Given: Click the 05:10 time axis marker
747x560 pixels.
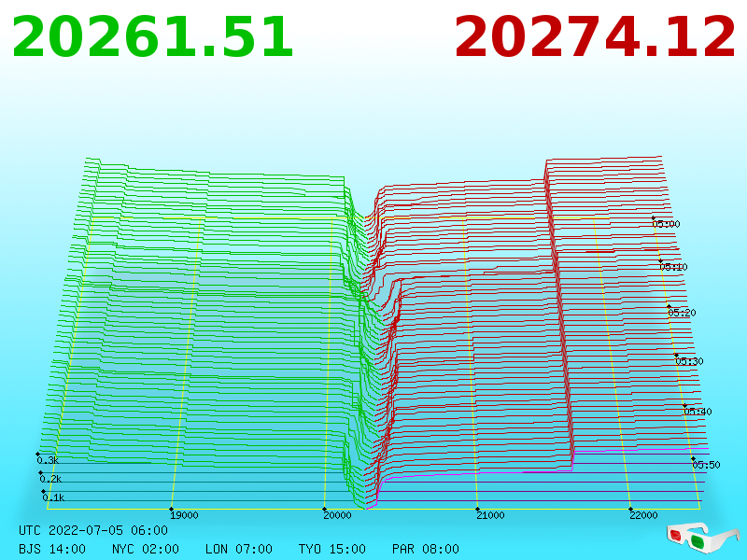Looking at the screenshot, I should coord(673,267).
